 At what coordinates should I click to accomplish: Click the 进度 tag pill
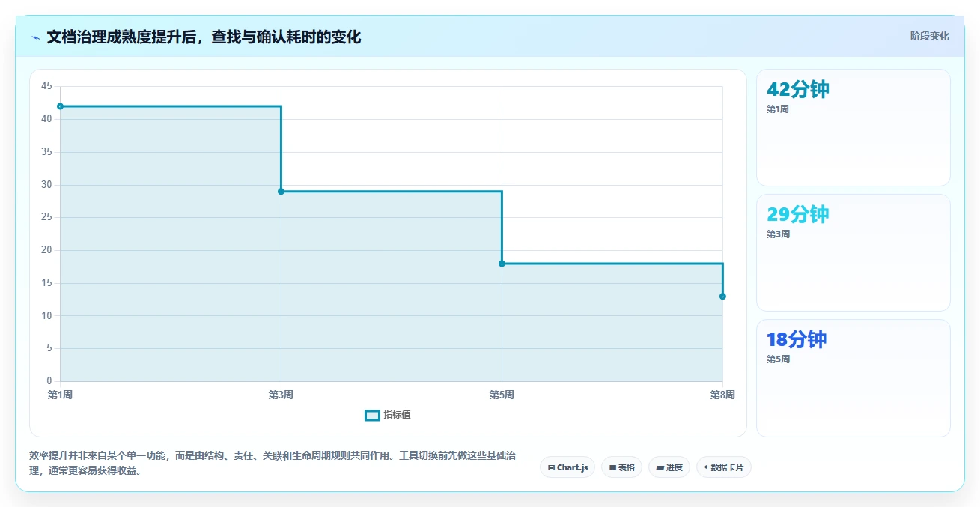[669, 467]
